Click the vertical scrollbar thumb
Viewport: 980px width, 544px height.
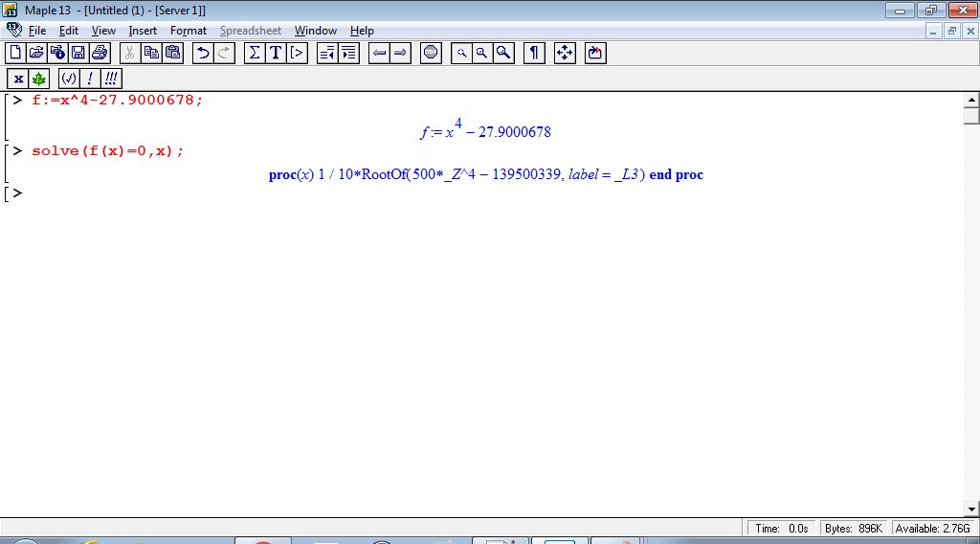(971, 116)
